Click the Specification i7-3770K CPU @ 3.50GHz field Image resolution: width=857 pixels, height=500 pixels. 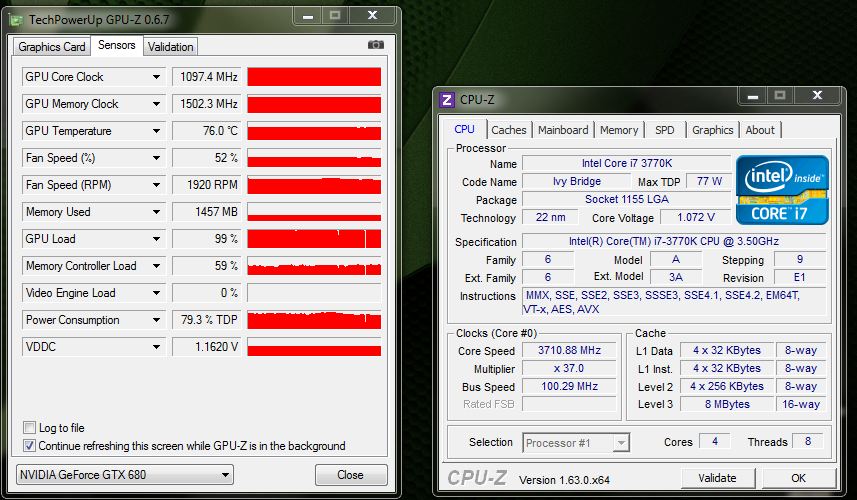tap(673, 241)
